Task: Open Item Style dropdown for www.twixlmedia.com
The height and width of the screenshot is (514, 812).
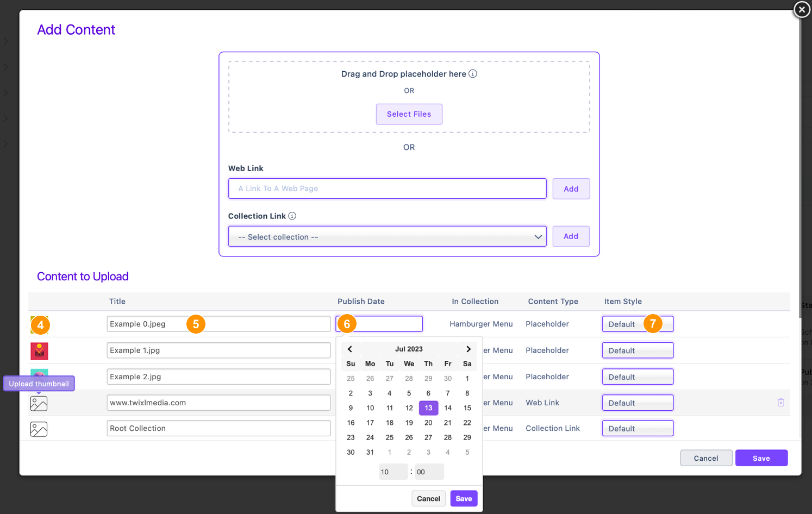Action: (x=638, y=403)
